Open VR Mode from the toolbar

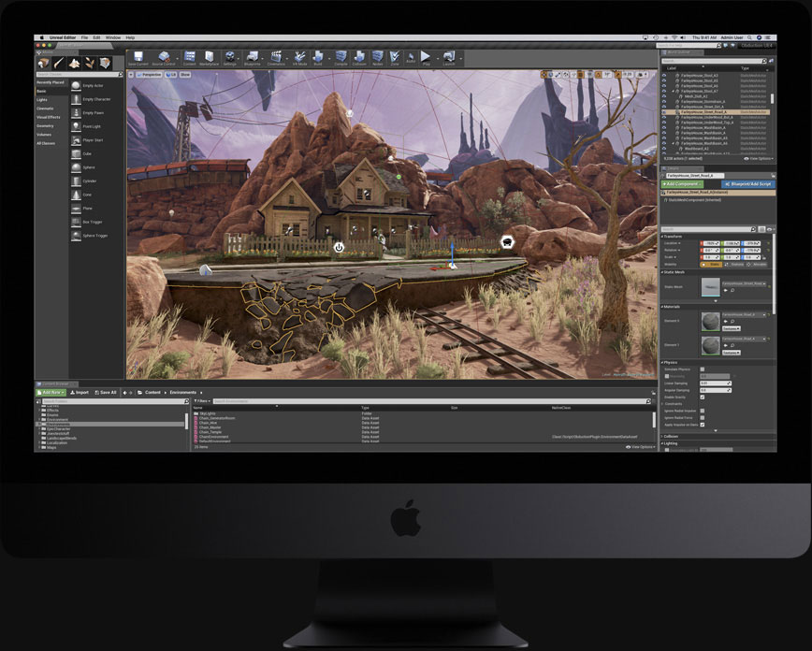click(x=299, y=56)
